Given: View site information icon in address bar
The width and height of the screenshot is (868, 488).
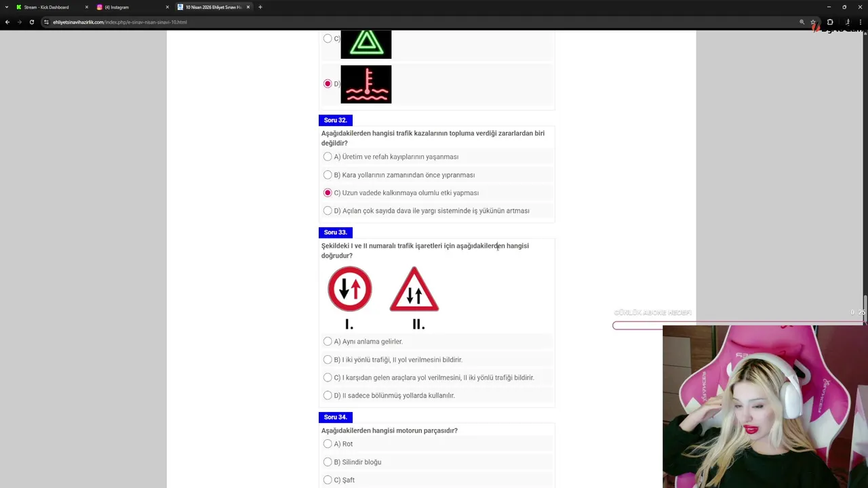Looking at the screenshot, I should tap(47, 22).
